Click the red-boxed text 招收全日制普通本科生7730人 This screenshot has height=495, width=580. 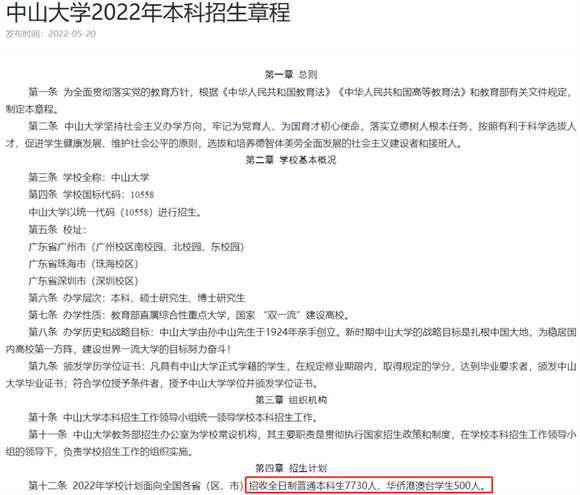coord(312,485)
